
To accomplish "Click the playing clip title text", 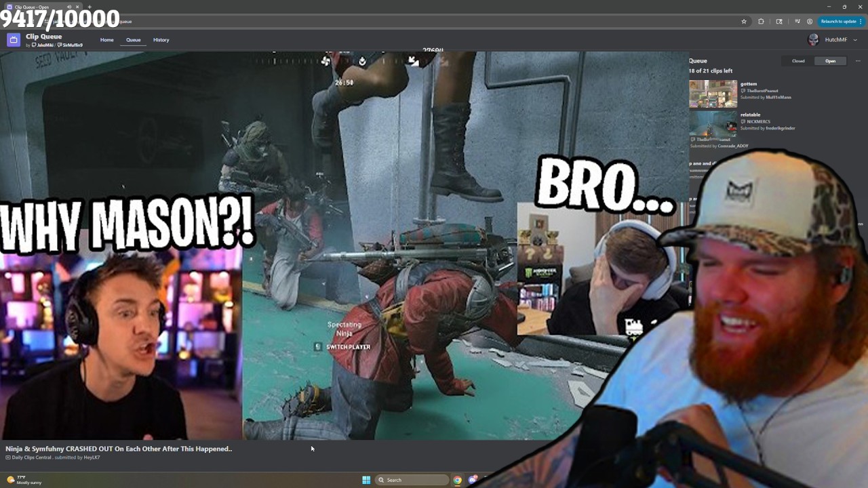I will (x=119, y=449).
